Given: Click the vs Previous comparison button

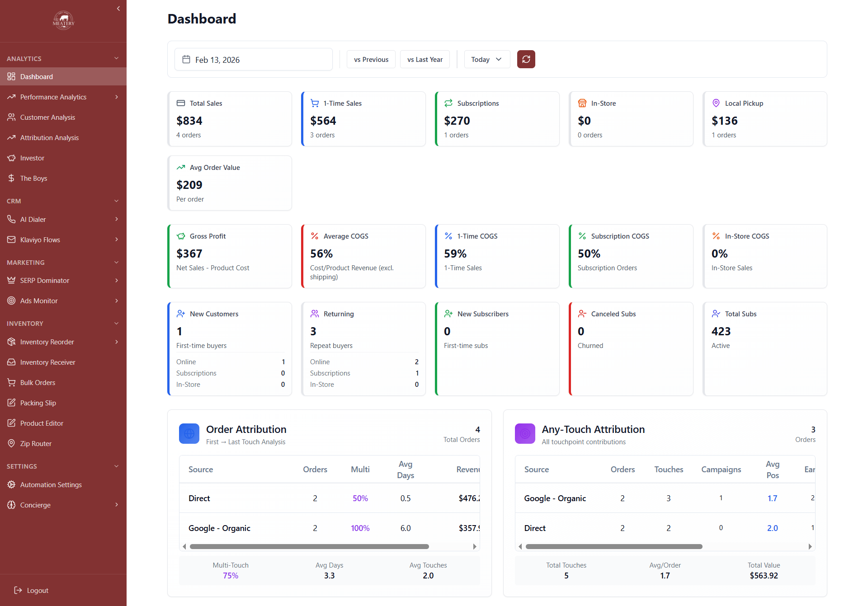Looking at the screenshot, I should [371, 59].
